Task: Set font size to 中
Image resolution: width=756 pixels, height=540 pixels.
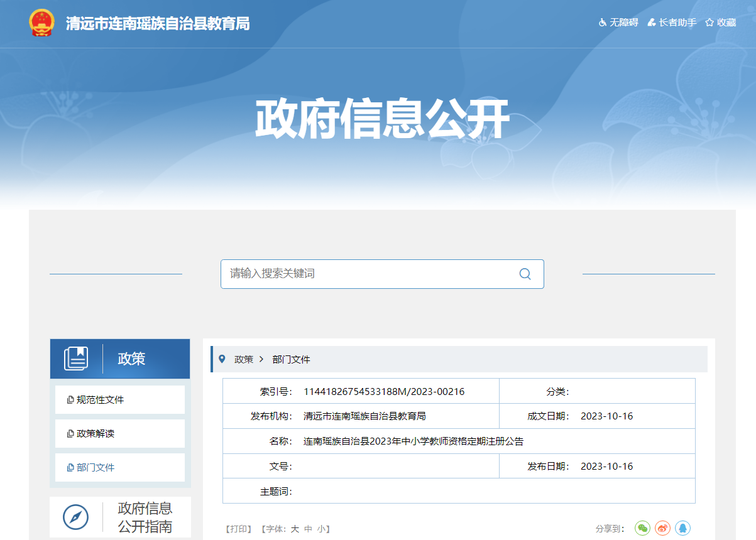Action: (x=308, y=529)
